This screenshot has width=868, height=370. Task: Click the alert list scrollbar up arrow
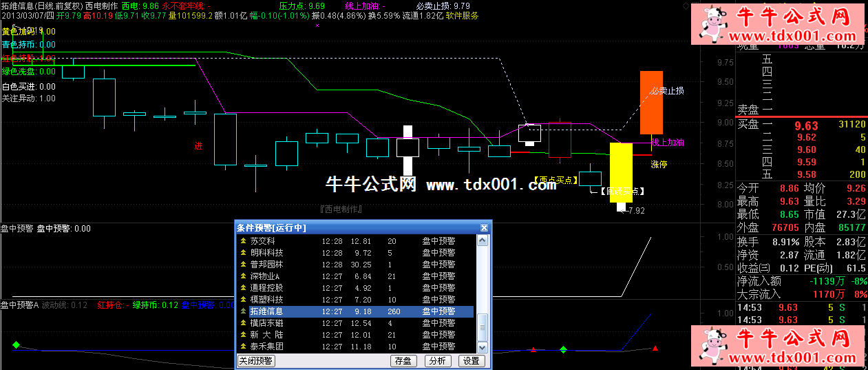(483, 240)
